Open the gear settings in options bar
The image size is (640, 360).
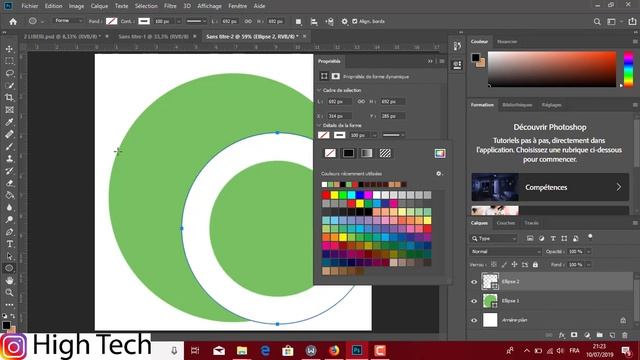pos(344,22)
